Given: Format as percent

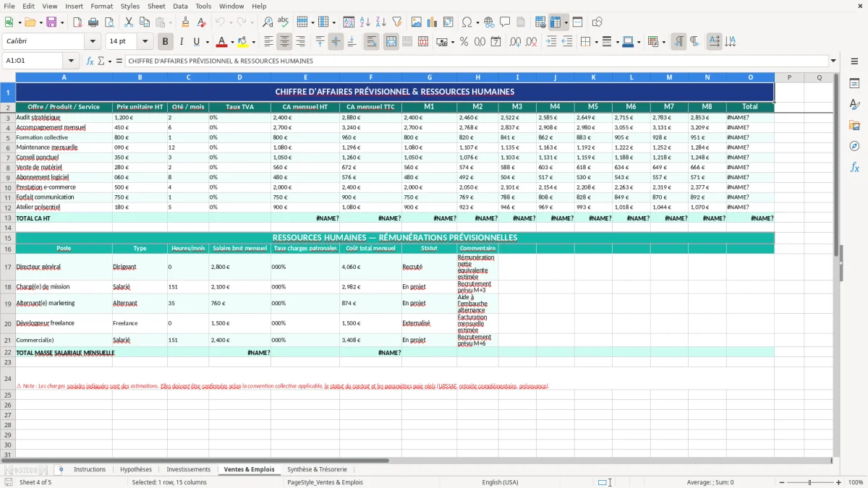Looking at the screenshot, I should [464, 42].
